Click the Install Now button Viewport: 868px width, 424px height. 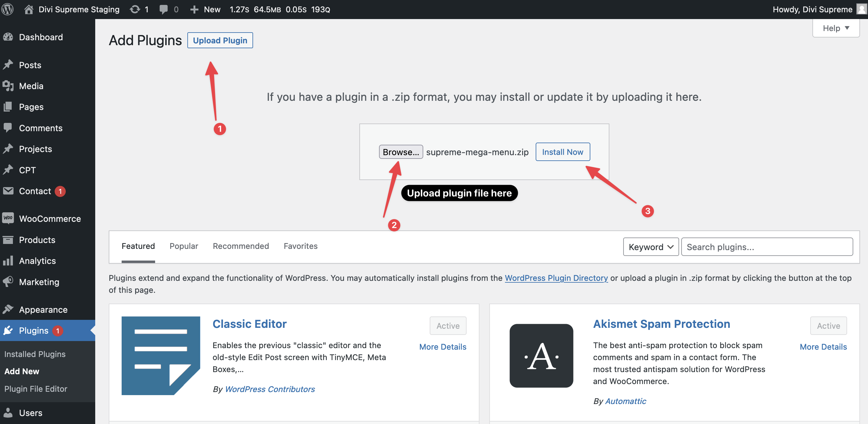coord(562,152)
